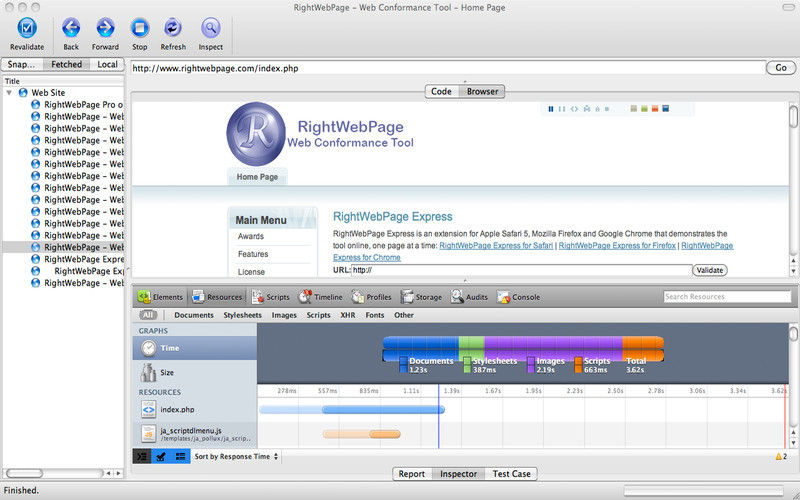Click the checkmark icon in inspector footer
Viewport: 800px width, 500px height.
[161, 457]
